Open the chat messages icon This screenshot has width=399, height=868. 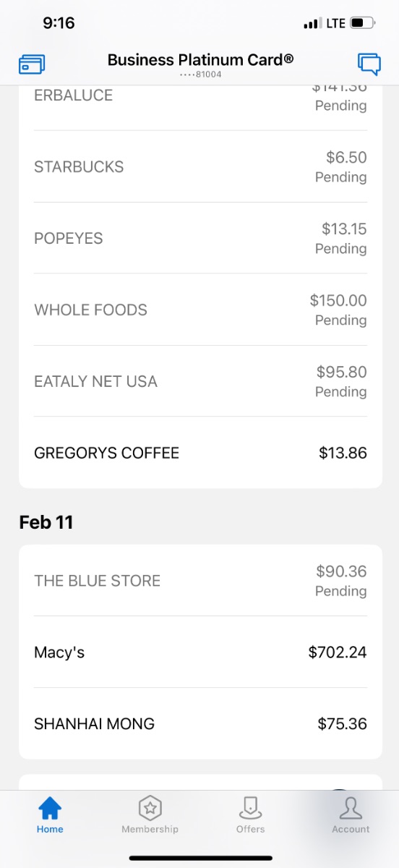tap(369, 64)
